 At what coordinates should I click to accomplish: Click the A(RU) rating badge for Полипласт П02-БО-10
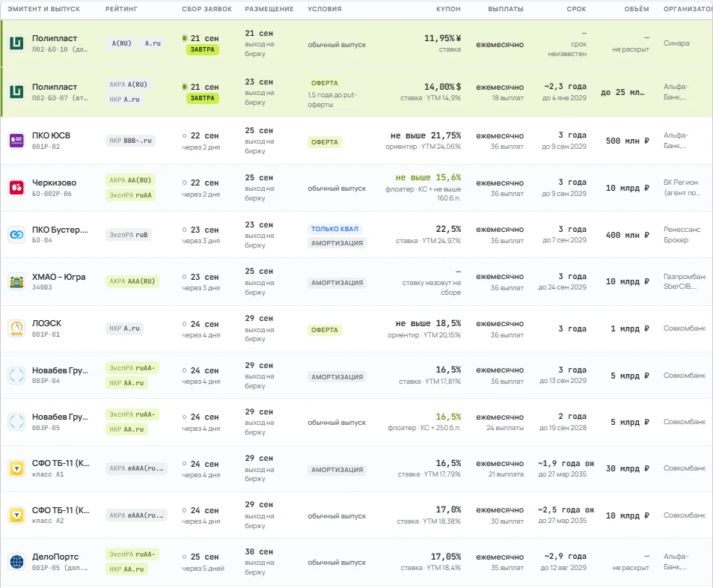[x=121, y=43]
